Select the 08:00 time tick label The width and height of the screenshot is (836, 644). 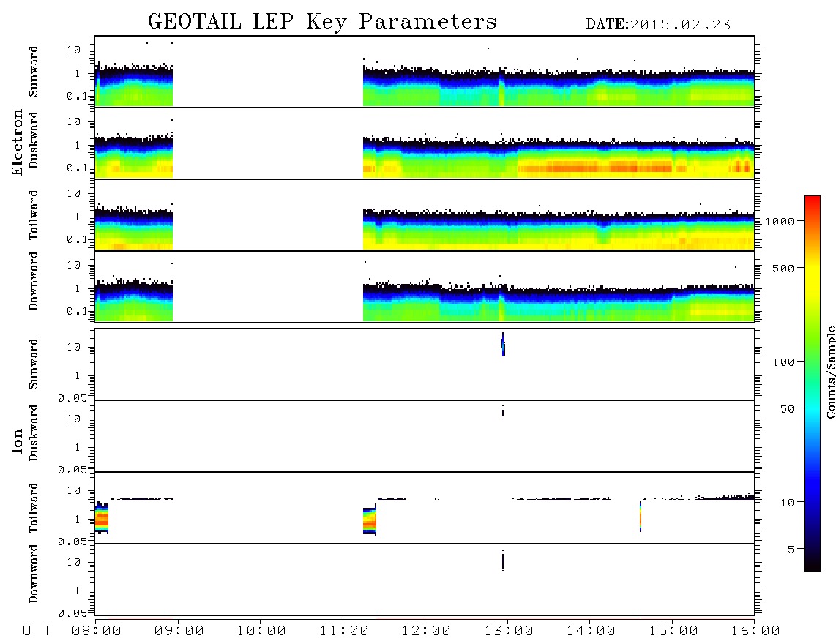[x=97, y=632]
